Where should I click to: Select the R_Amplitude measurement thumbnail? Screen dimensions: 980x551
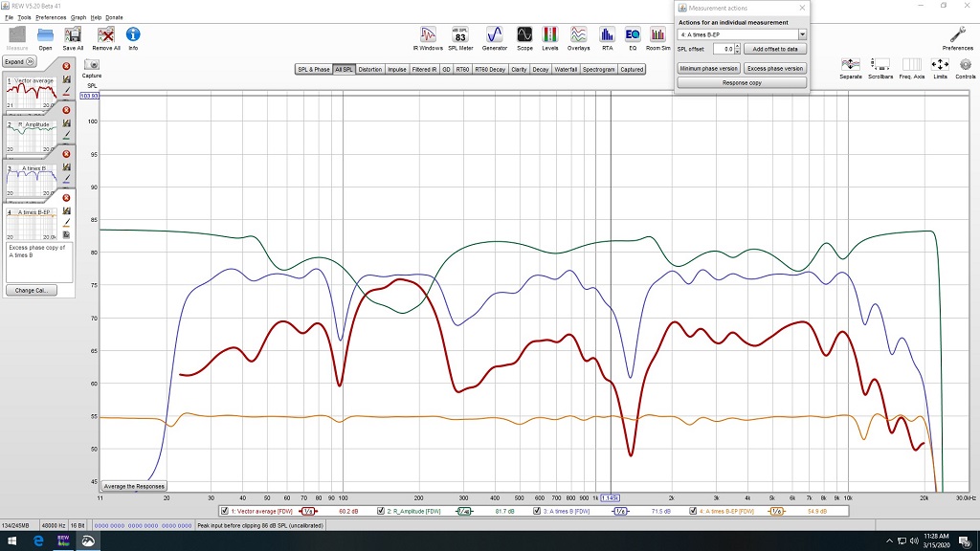click(x=32, y=137)
